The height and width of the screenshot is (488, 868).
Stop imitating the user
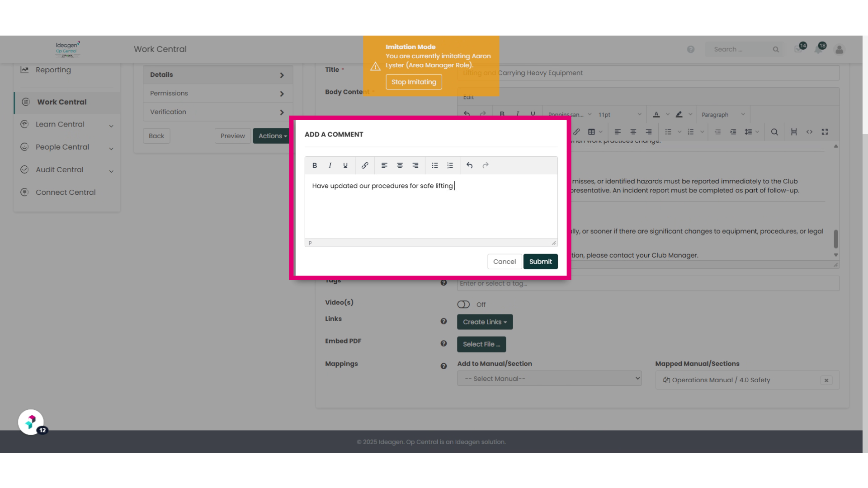tap(414, 82)
